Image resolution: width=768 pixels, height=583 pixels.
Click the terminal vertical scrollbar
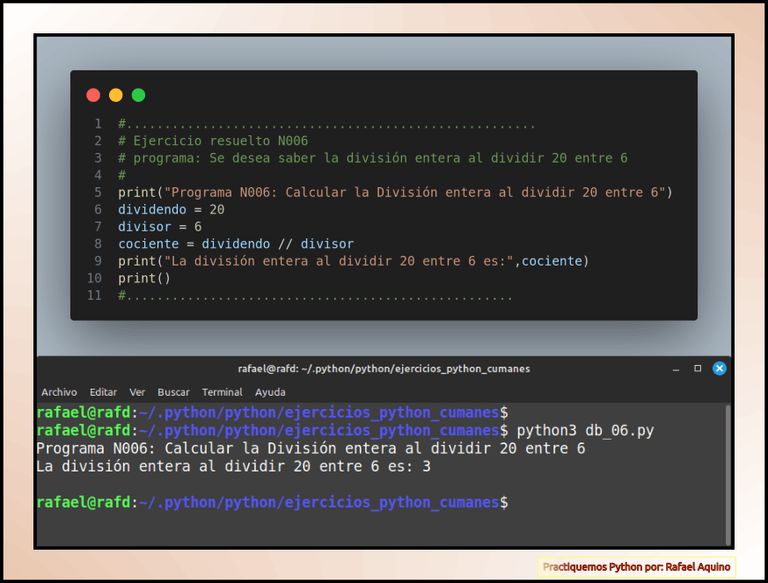tap(728, 474)
